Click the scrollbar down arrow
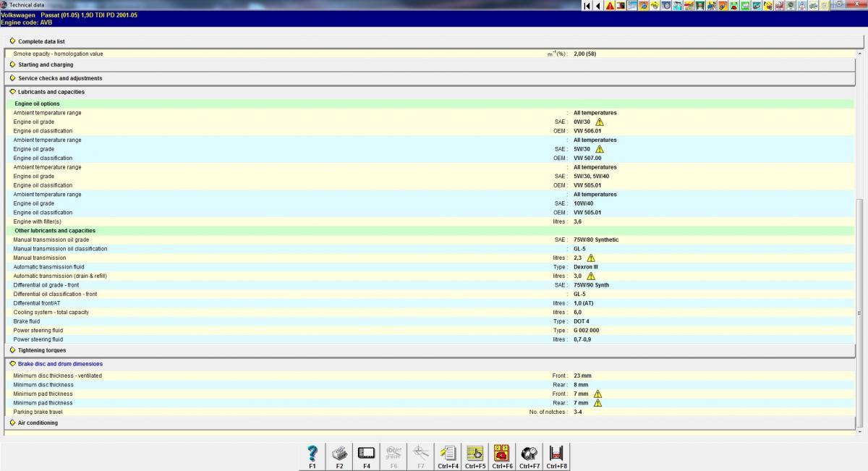 (x=859, y=432)
